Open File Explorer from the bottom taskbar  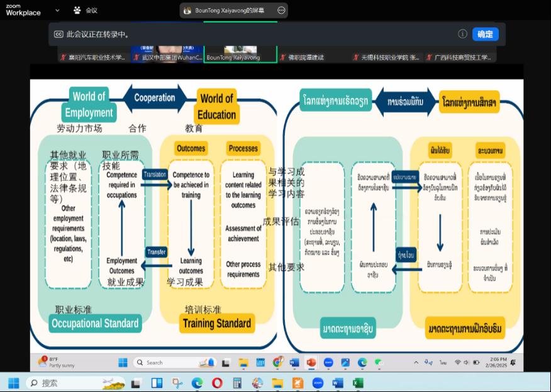click(277, 382)
